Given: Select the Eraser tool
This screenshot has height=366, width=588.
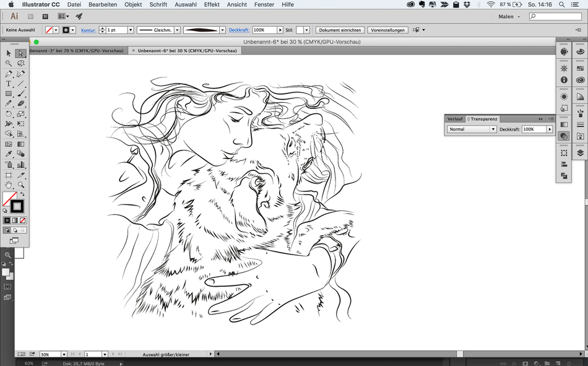Looking at the screenshot, I should [x=20, y=103].
